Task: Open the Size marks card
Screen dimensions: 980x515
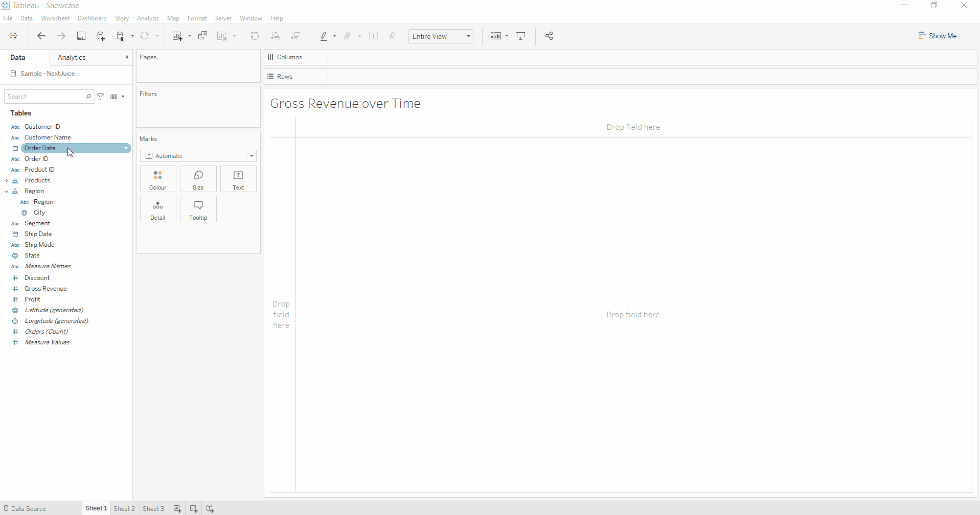Action: click(198, 179)
